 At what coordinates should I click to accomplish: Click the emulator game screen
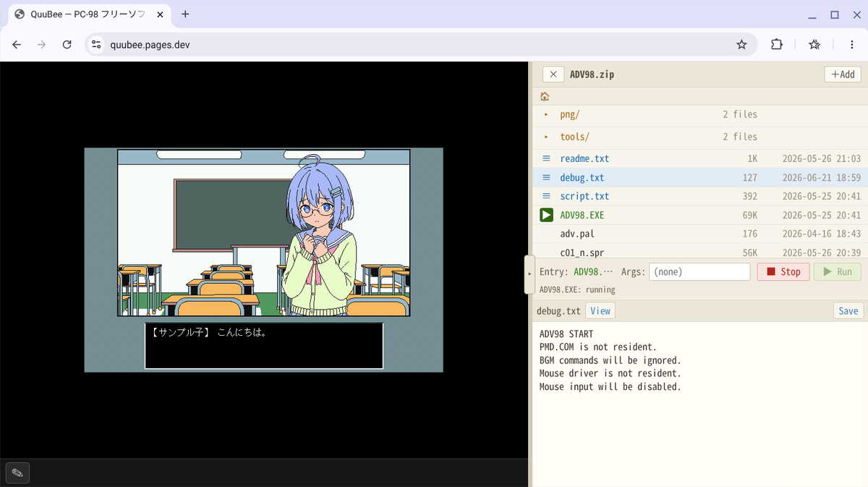pos(263,260)
